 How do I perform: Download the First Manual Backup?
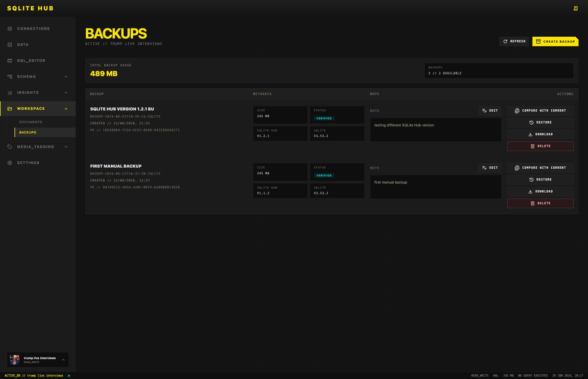tap(540, 191)
